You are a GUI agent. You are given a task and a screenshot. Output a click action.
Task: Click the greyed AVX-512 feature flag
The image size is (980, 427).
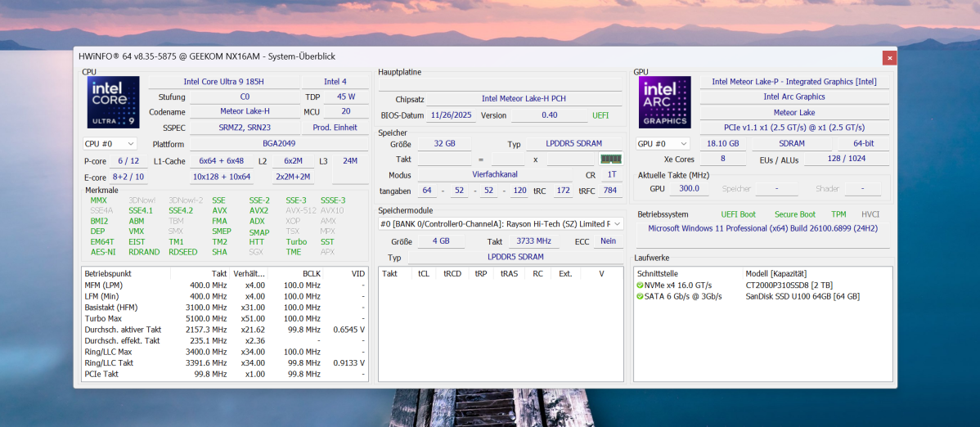point(299,211)
